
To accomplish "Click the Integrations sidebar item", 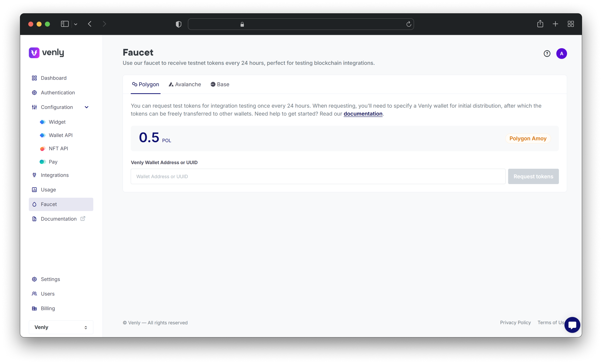I will [55, 175].
